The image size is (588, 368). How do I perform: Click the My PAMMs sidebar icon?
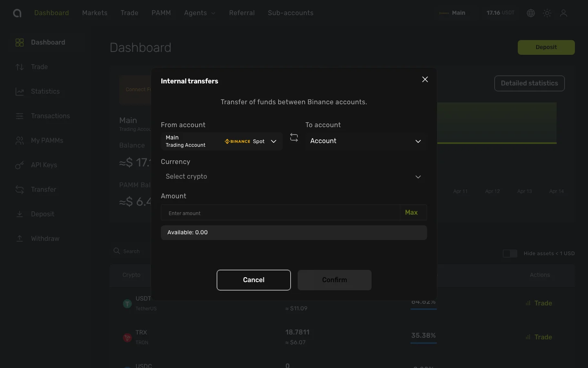tap(19, 141)
